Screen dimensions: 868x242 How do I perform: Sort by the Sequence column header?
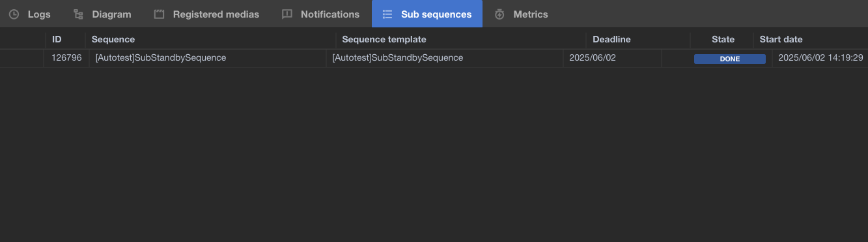[x=113, y=39]
